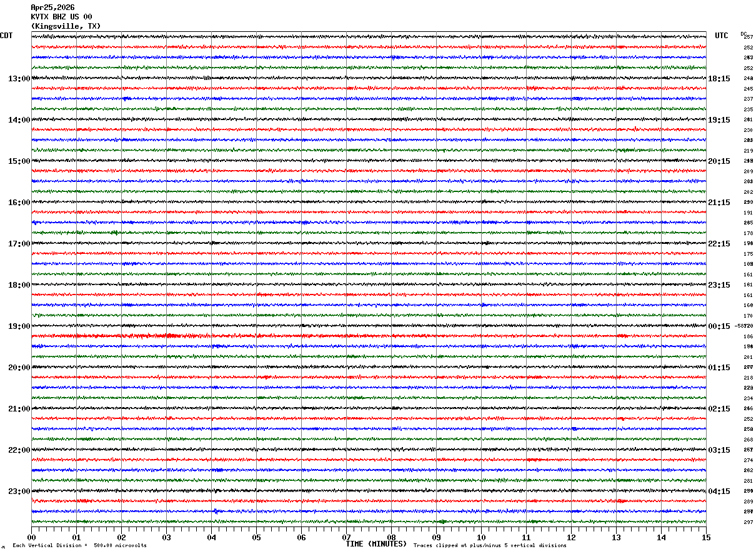Select the 03:15 UTC row label
The height and width of the screenshot is (554, 756).
point(719,450)
